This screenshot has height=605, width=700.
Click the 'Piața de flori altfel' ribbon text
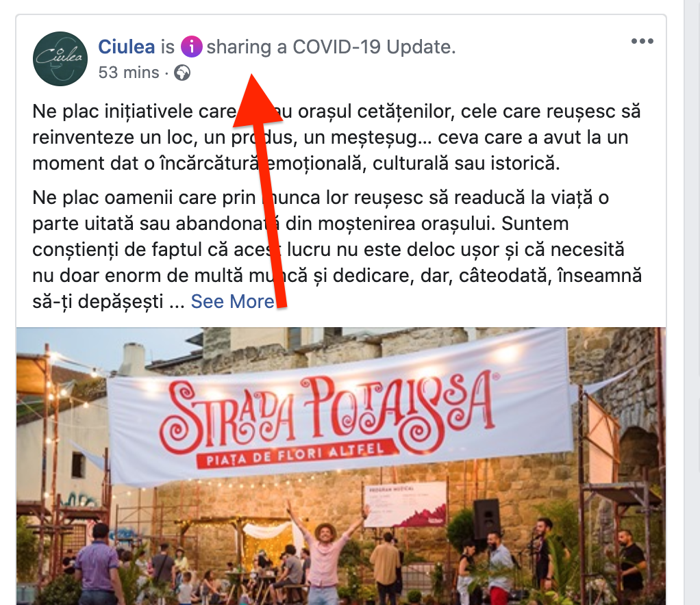pos(295,453)
